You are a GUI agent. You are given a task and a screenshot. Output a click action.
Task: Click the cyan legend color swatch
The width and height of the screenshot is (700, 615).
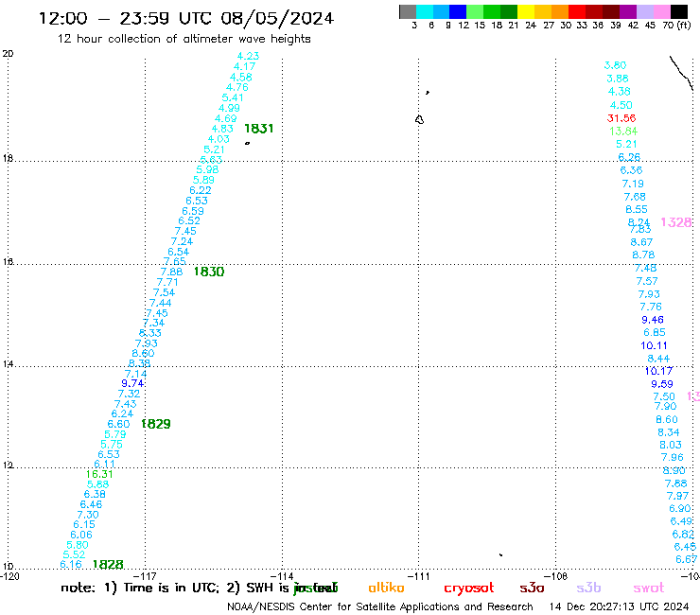425,11
